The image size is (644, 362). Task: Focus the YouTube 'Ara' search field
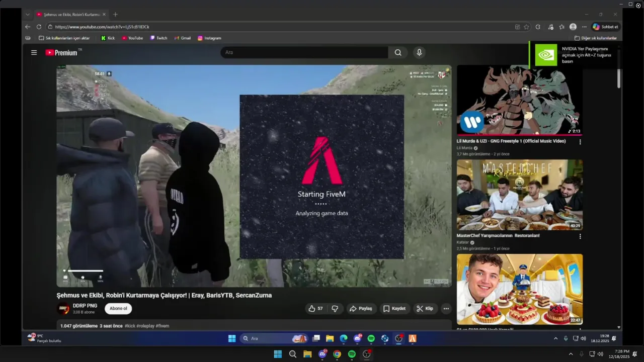pyautogui.click(x=304, y=52)
